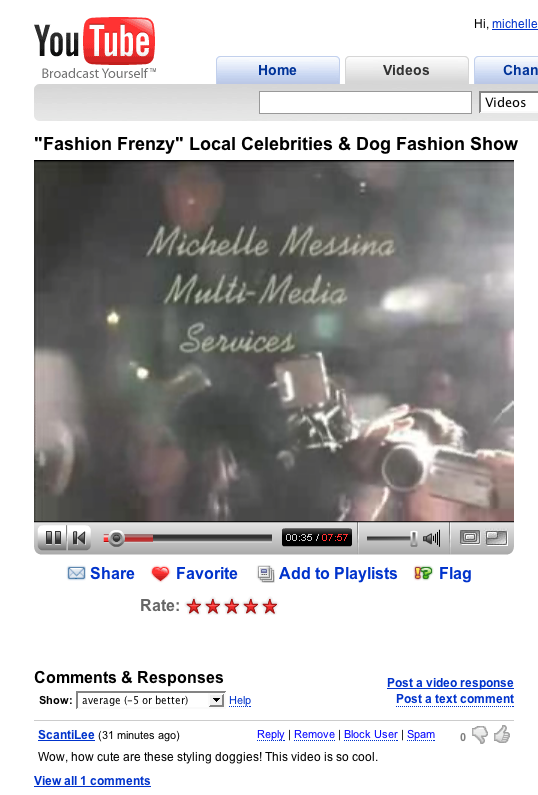Restart video with the rewind-to-start button
538x795 pixels.
(x=79, y=537)
